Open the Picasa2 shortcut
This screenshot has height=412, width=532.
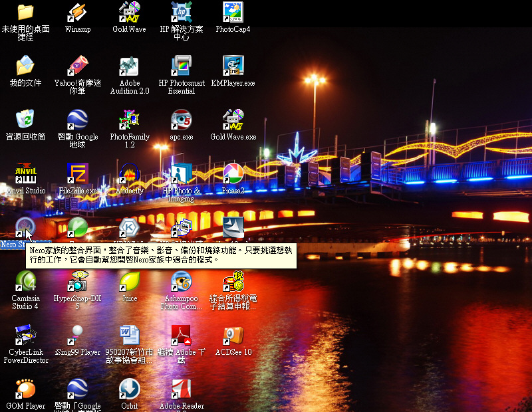233,173
